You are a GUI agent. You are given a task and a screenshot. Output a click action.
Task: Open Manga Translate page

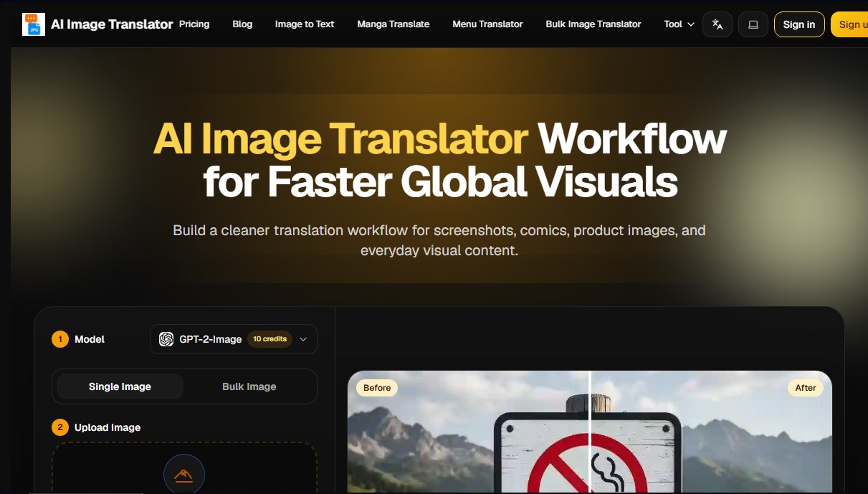tap(394, 24)
